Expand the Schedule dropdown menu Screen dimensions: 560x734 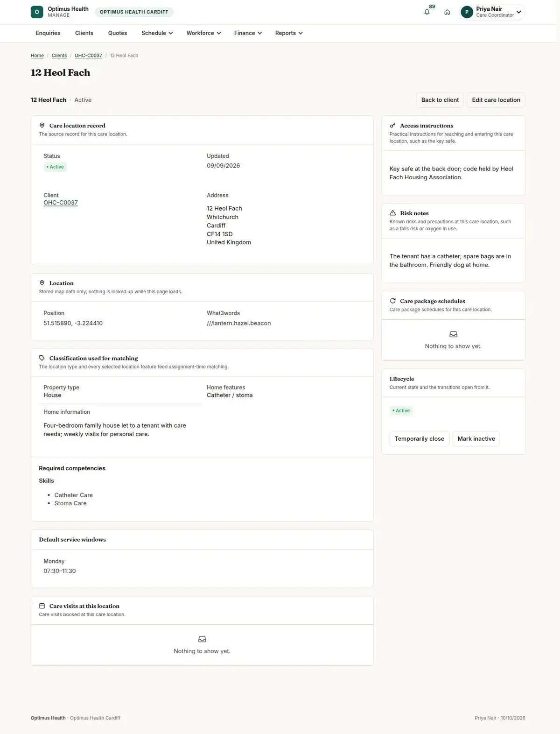(157, 33)
